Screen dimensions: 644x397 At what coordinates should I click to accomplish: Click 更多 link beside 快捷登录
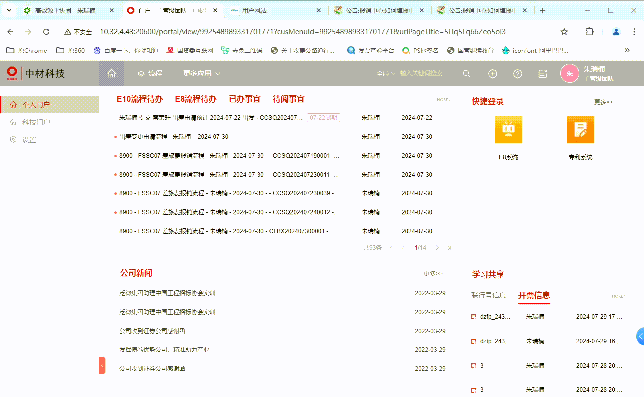pos(603,102)
